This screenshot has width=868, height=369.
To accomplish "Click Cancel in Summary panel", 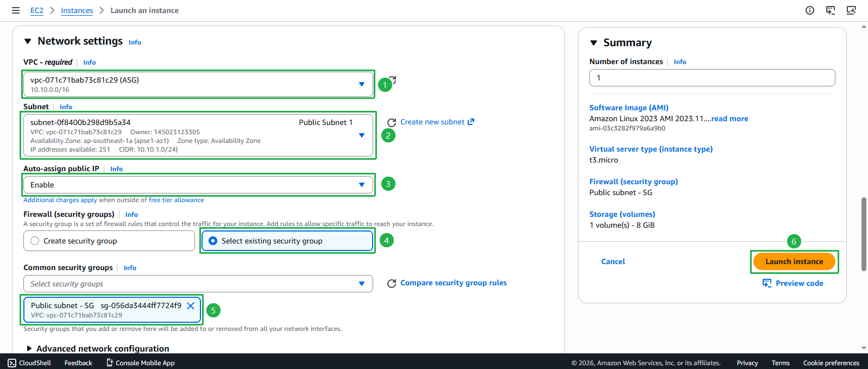I will [613, 261].
